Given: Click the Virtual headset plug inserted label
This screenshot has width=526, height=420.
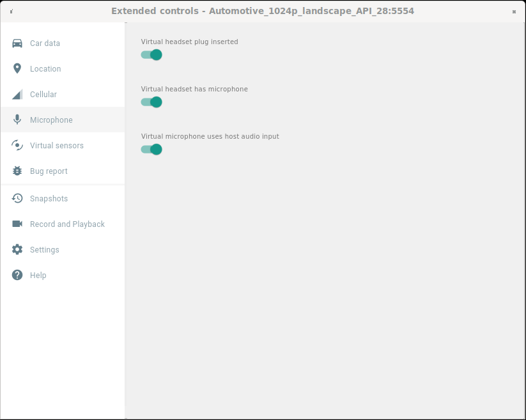Looking at the screenshot, I should [189, 42].
